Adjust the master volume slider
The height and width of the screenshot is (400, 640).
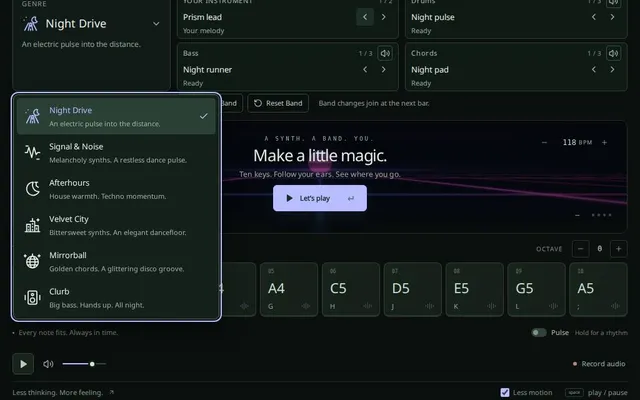84,364
